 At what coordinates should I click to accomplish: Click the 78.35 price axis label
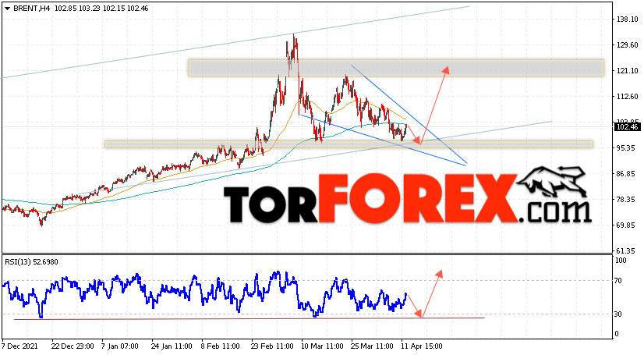pyautogui.click(x=627, y=200)
